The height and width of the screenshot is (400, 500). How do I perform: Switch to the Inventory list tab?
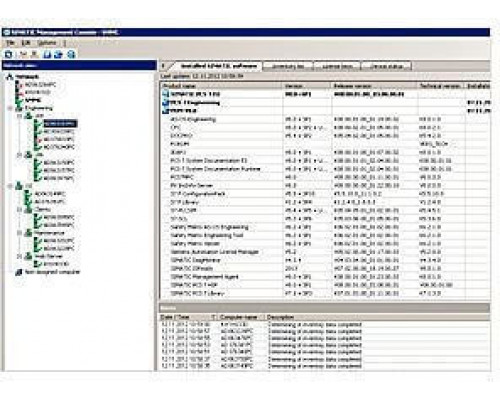pyautogui.click(x=288, y=66)
